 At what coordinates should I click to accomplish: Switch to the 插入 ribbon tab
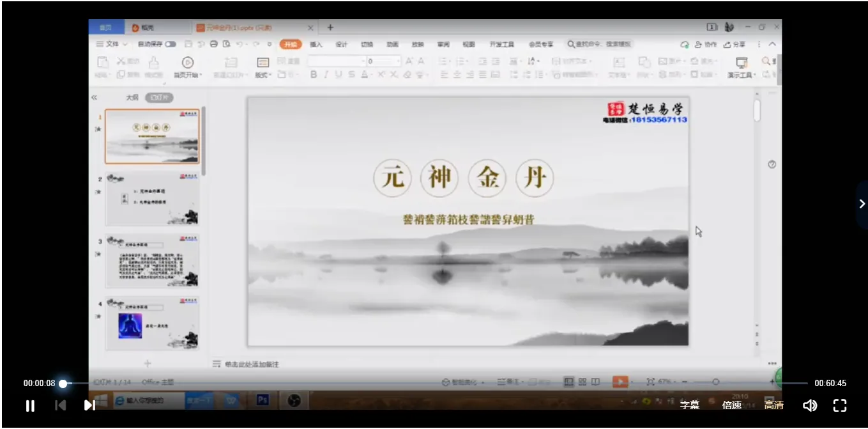click(316, 44)
